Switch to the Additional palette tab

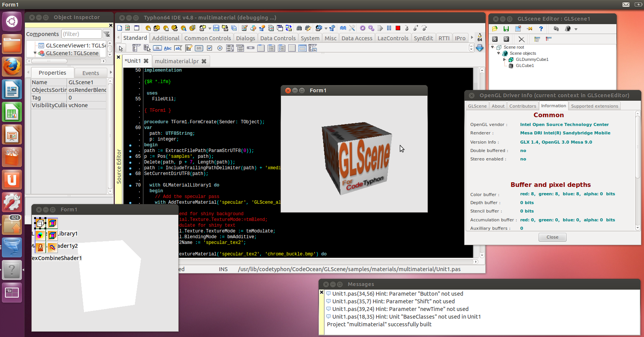point(166,38)
